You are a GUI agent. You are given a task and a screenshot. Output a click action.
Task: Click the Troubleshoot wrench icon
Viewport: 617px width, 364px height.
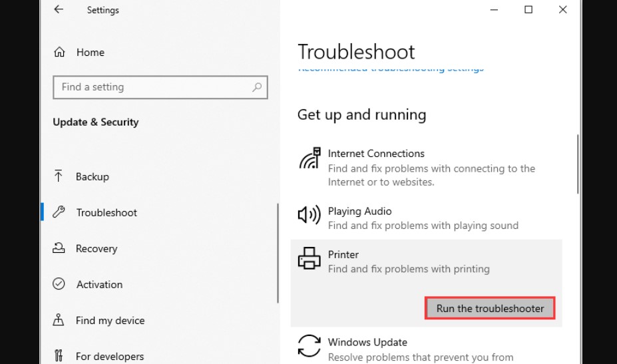click(59, 212)
